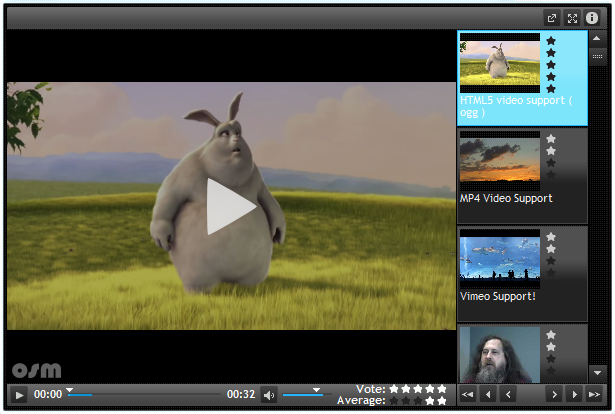Jump to first playlist page button
This screenshot has height=414, width=615.
click(468, 394)
